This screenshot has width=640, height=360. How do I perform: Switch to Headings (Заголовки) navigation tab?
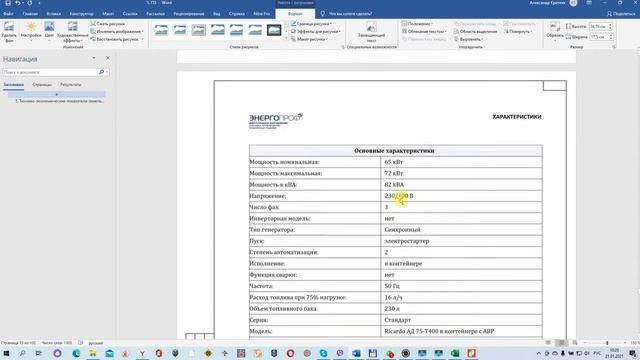pyautogui.click(x=13, y=84)
